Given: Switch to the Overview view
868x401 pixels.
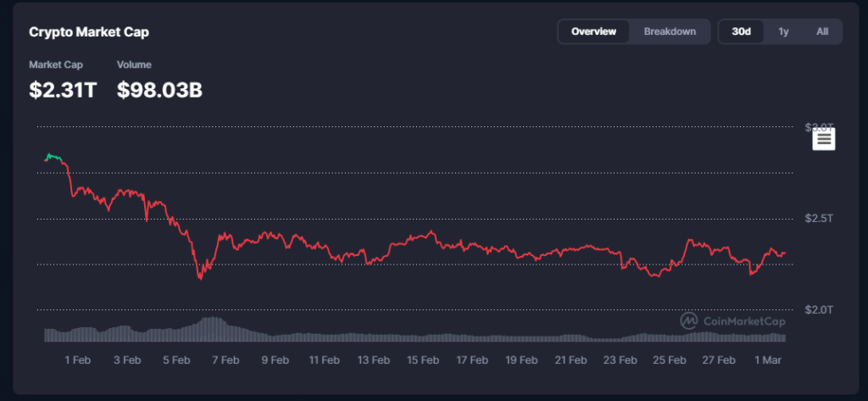Looking at the screenshot, I should tap(593, 31).
